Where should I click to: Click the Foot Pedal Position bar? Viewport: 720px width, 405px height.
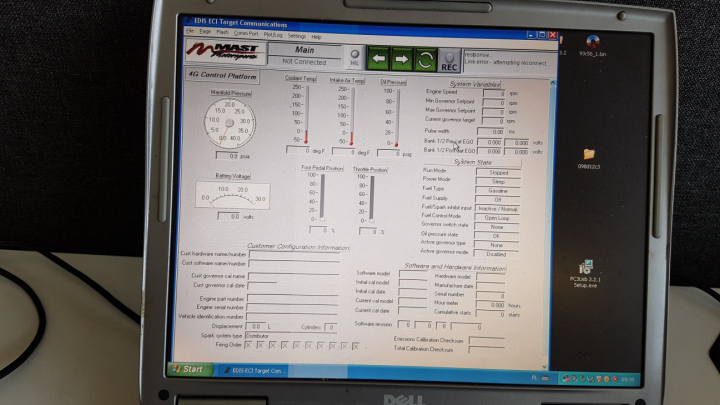(x=322, y=196)
